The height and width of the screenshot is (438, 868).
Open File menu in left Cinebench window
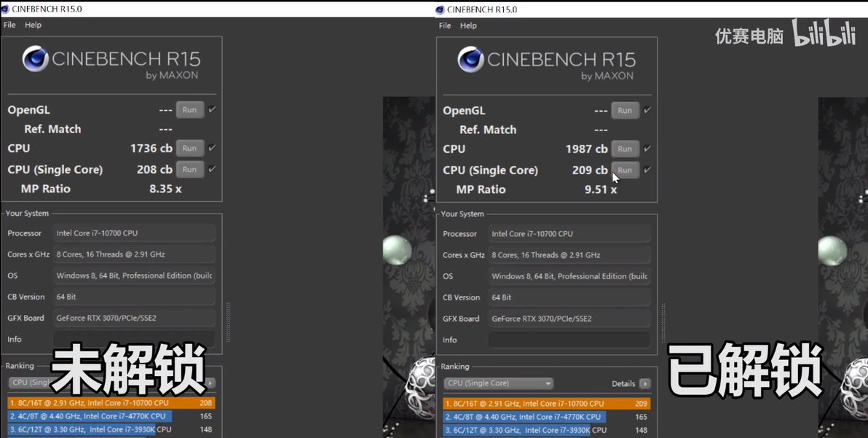coord(9,25)
